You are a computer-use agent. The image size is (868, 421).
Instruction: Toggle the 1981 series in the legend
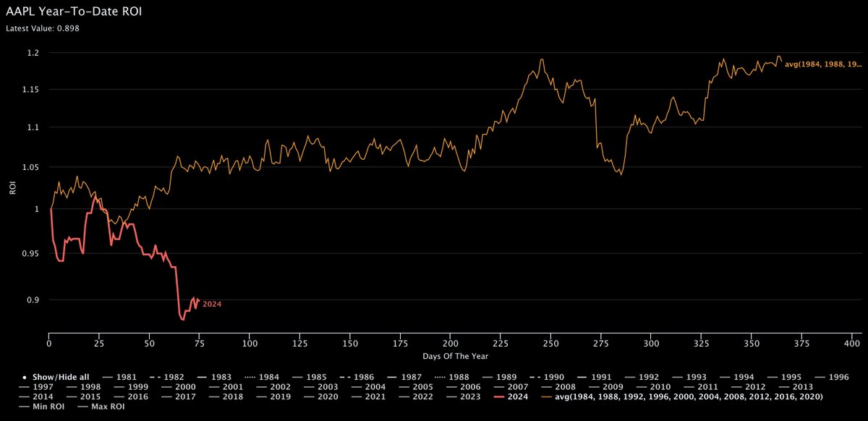click(x=123, y=377)
